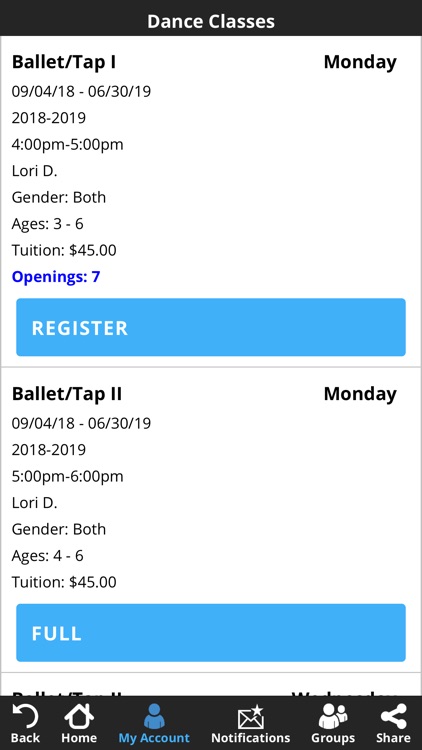Viewport: 422px width, 750px height.
Task: Tap the Groups label in bottom bar
Action: [333, 738]
